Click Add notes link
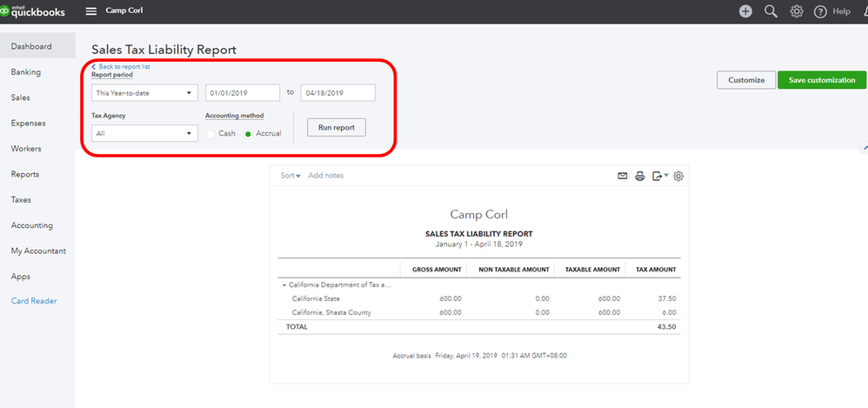 point(325,176)
